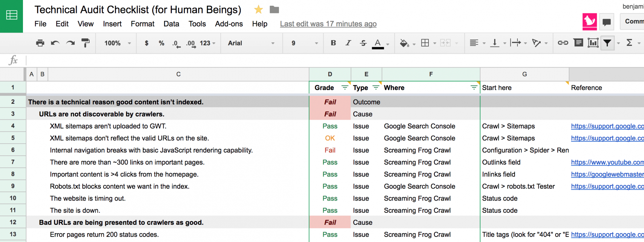This screenshot has width=644, height=242.
Task: Open the borders tool
Action: point(425,43)
